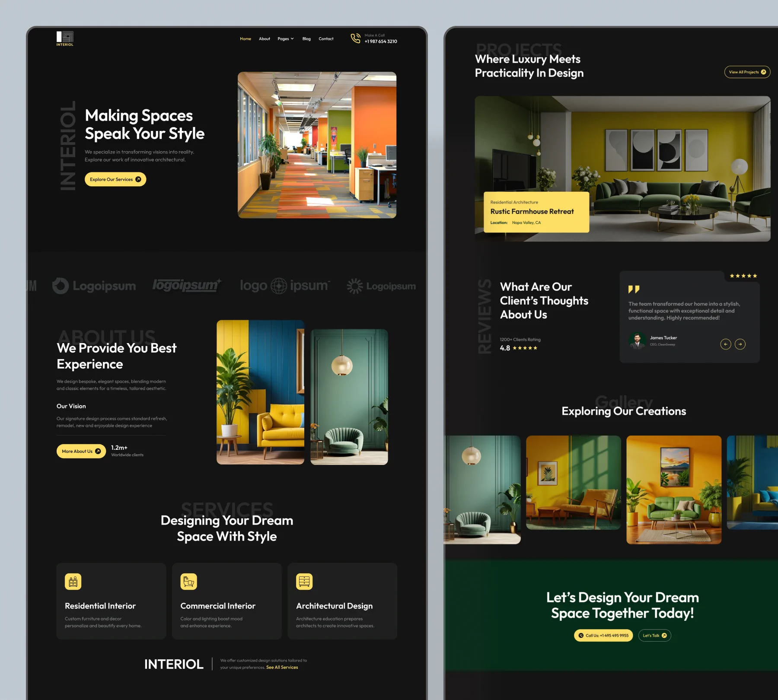Click the five-star rating above the testimonial card
Screen dimensions: 778x700
point(743,276)
